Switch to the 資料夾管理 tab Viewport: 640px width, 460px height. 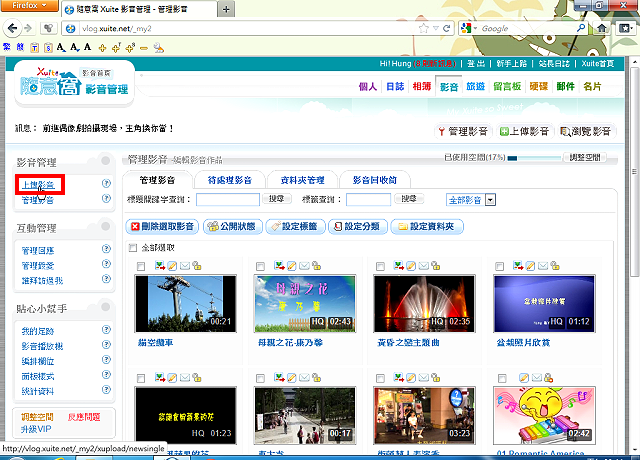click(x=302, y=180)
